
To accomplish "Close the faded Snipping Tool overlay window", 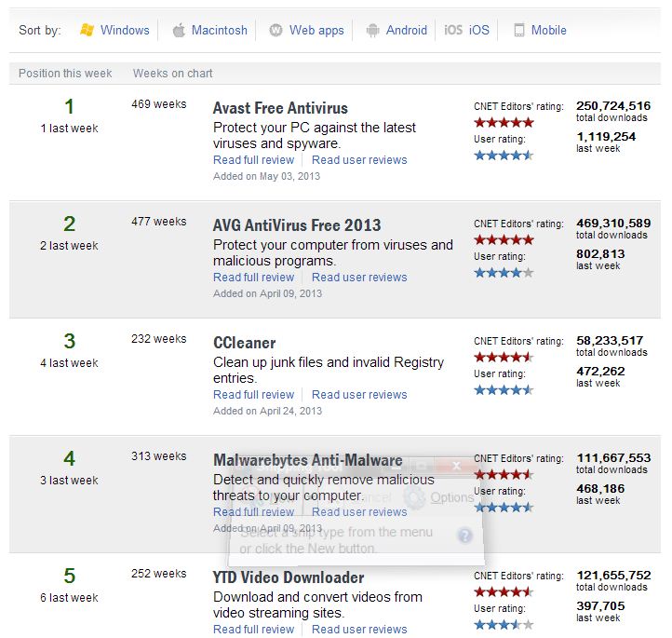I will pyautogui.click(x=456, y=465).
